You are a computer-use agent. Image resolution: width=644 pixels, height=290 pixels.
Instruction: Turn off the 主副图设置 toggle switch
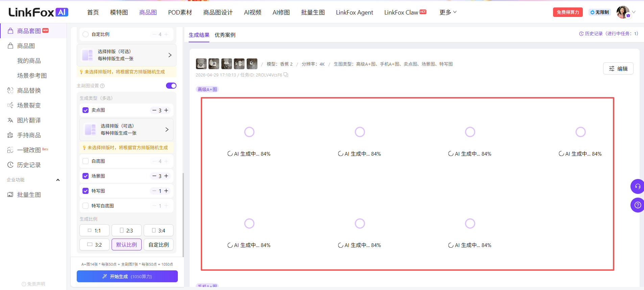pyautogui.click(x=171, y=86)
